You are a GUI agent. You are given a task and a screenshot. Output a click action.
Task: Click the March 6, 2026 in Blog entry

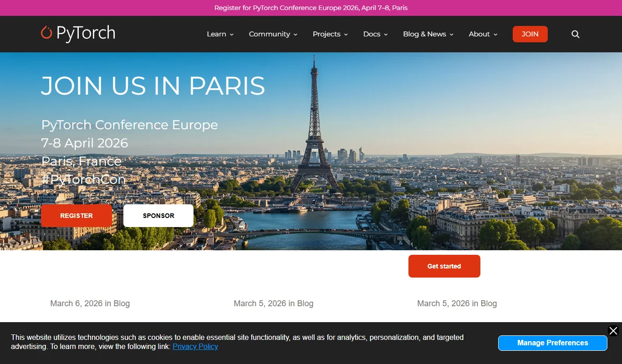[90, 303]
